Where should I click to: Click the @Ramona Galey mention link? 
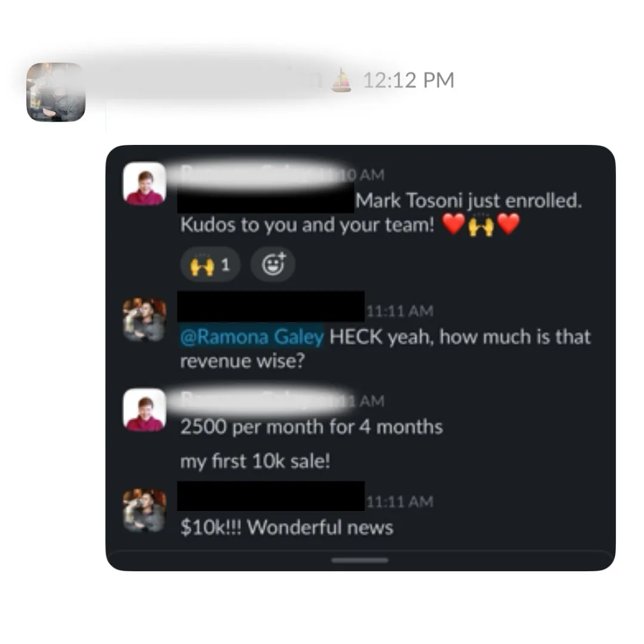pos(252,337)
